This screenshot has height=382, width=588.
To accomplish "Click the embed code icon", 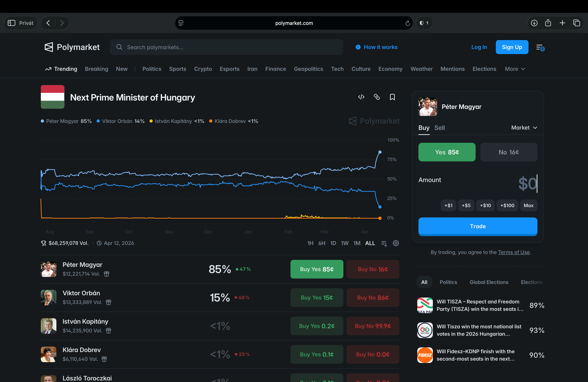I will (x=361, y=97).
